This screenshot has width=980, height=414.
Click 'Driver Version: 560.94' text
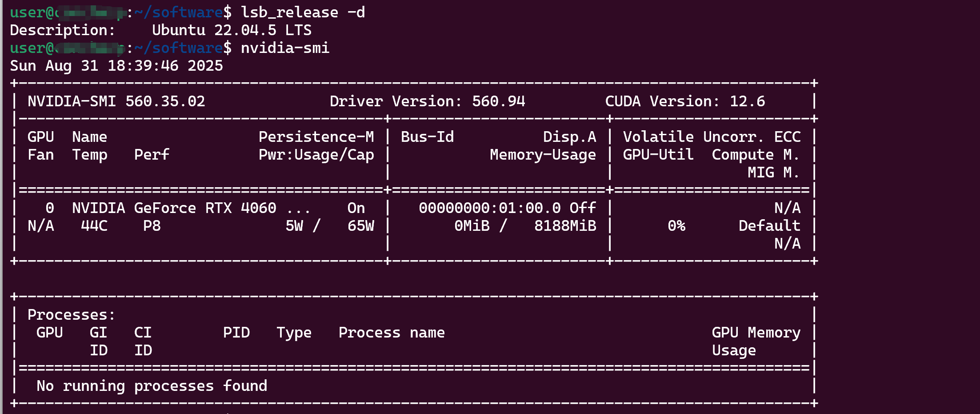(427, 101)
